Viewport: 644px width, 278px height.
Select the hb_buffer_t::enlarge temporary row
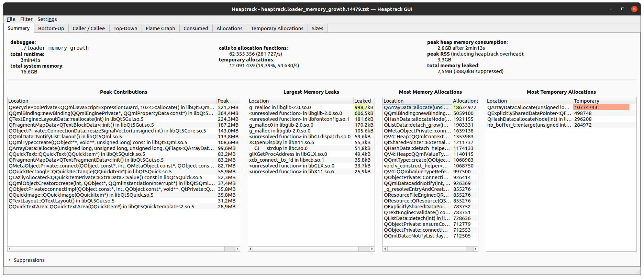tap(561, 125)
